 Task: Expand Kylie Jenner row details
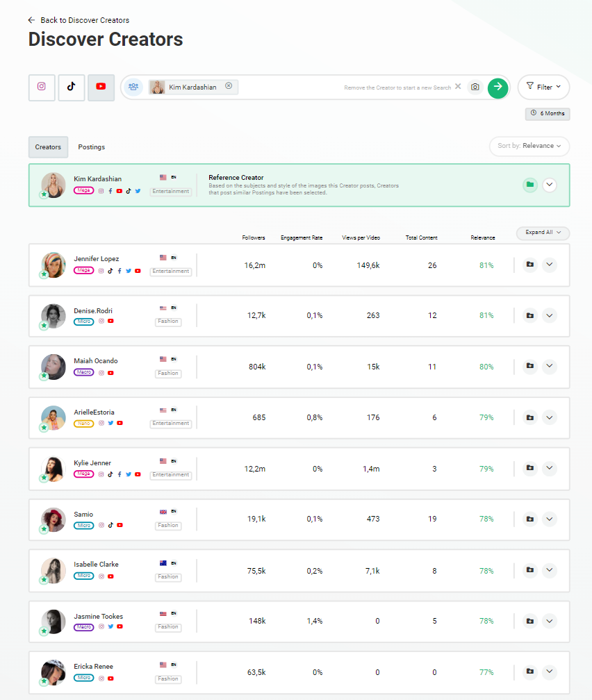pyautogui.click(x=550, y=468)
